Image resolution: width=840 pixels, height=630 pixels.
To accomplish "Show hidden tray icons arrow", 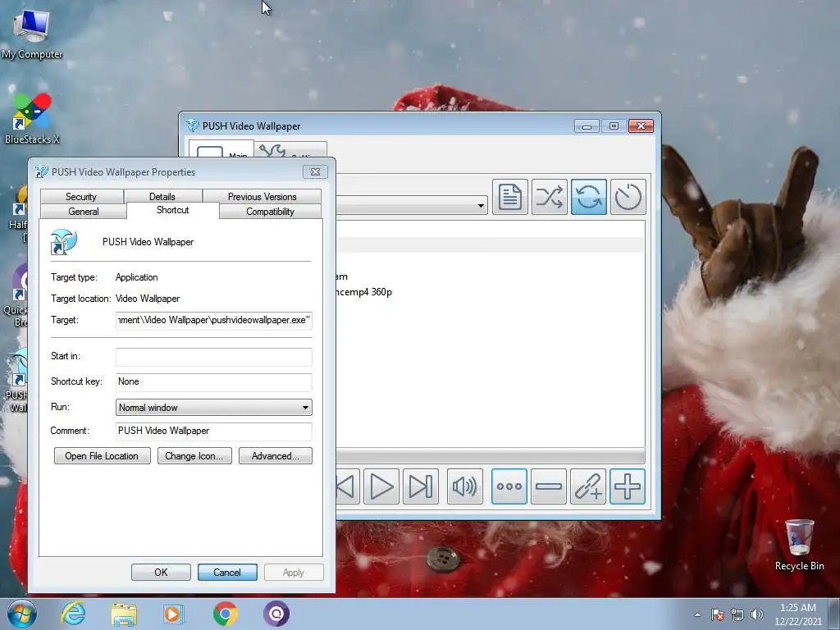I will [697, 614].
